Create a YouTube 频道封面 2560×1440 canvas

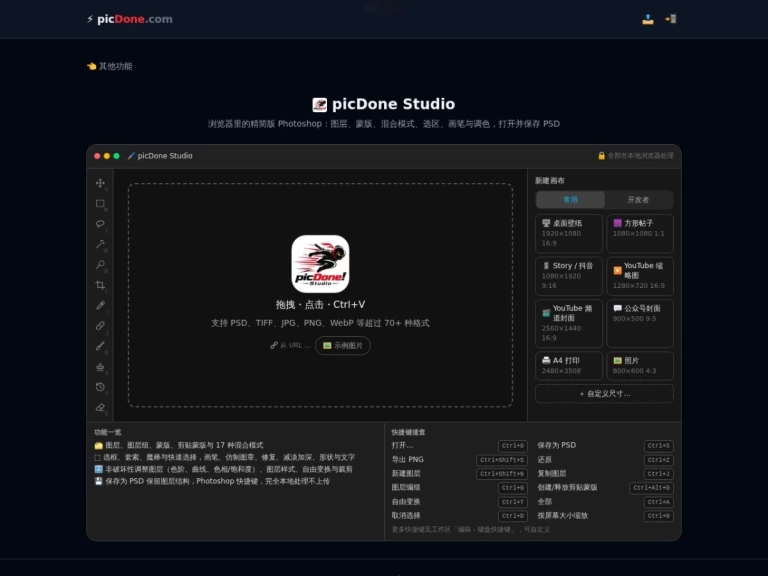point(569,323)
